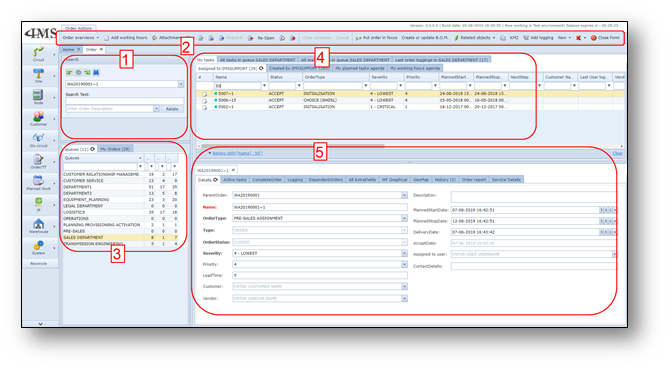Select the SALES DEPARTMENT queue row

pyautogui.click(x=120, y=238)
